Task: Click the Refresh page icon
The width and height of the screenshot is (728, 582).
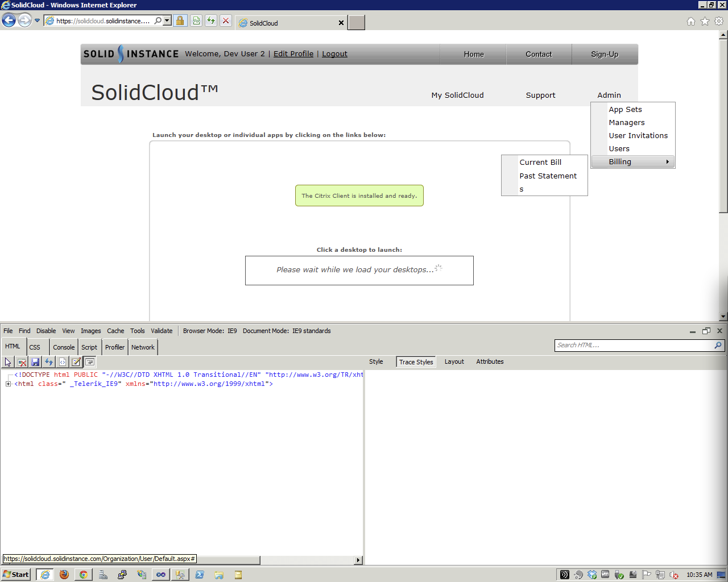Action: [211, 21]
